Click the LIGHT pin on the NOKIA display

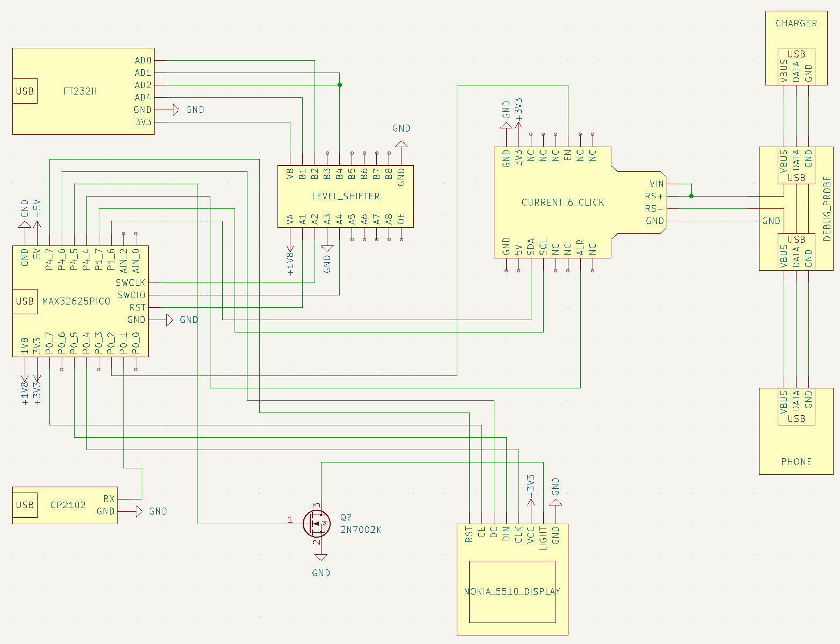click(x=543, y=539)
